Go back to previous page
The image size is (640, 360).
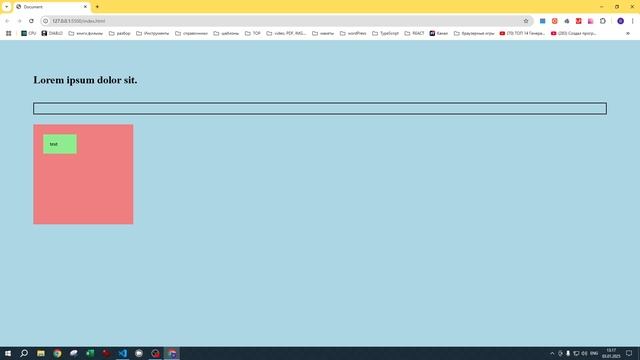coord(7,21)
